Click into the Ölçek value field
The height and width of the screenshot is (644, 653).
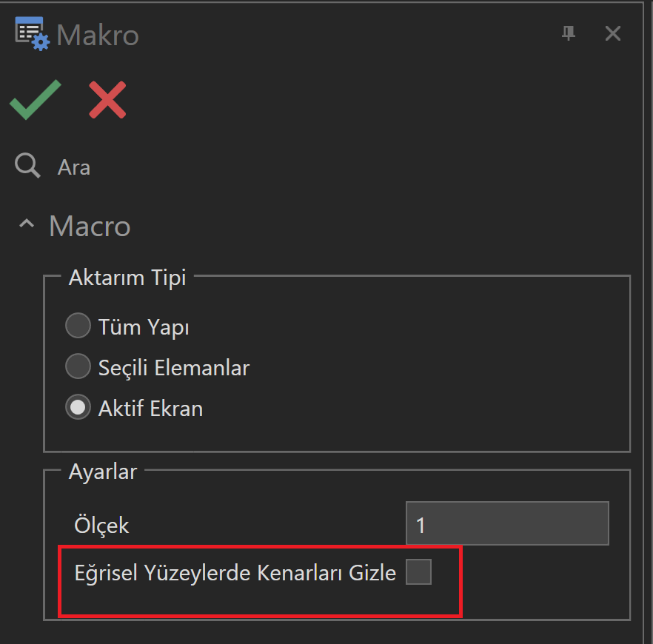coord(507,525)
